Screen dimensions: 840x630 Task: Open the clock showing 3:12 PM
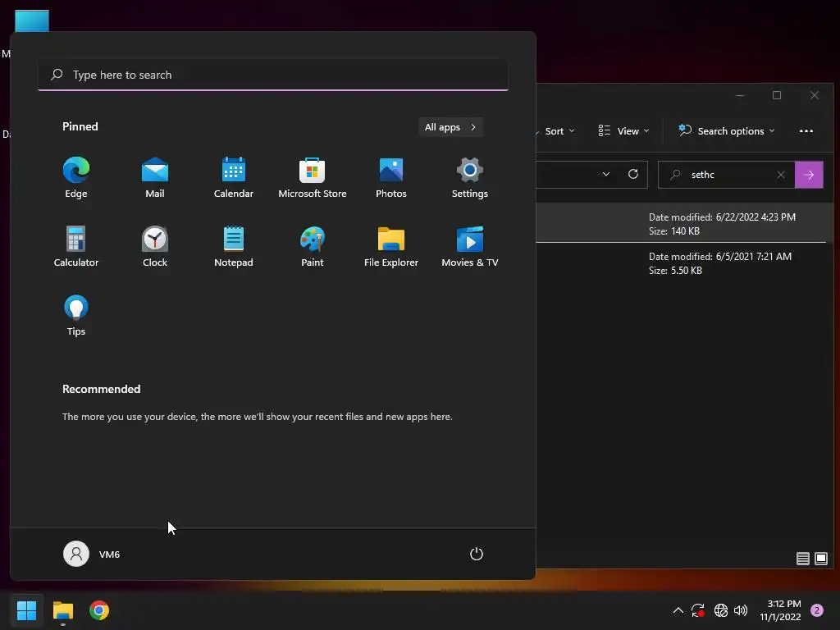(x=781, y=610)
